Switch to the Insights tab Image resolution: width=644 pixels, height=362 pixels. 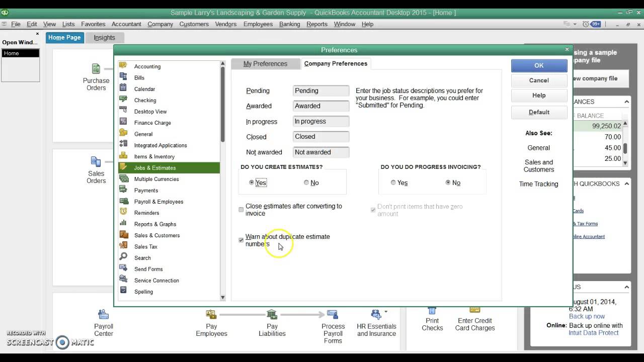tap(104, 37)
